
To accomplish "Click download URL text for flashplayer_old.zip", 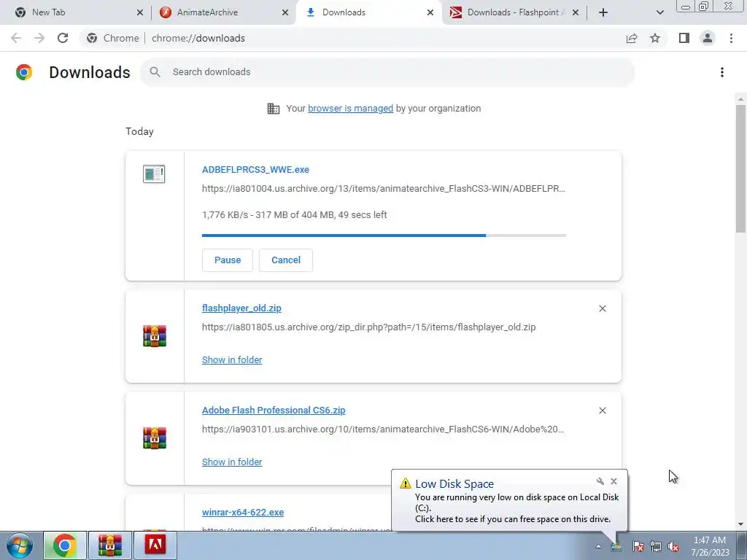I will pos(368,327).
